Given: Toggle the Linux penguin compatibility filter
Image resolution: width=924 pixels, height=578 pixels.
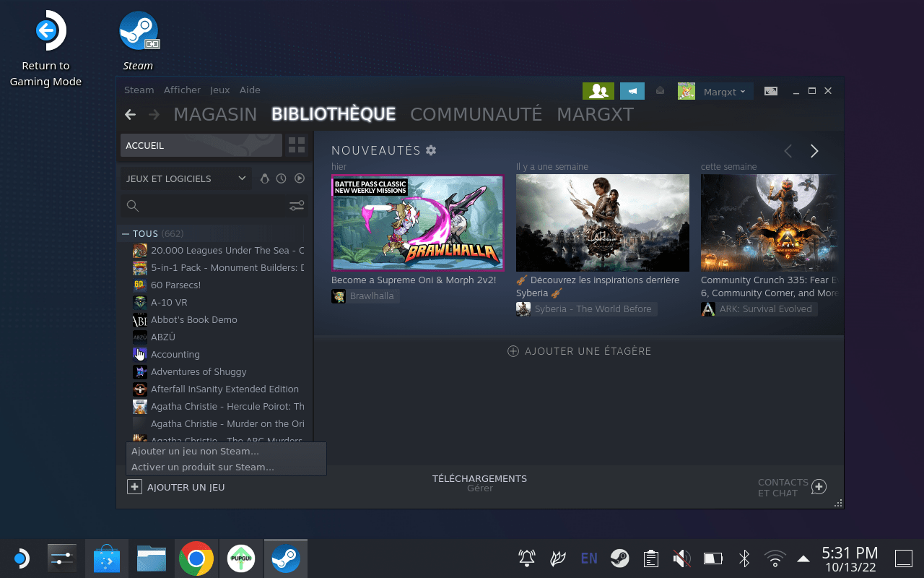Looking at the screenshot, I should click(264, 178).
